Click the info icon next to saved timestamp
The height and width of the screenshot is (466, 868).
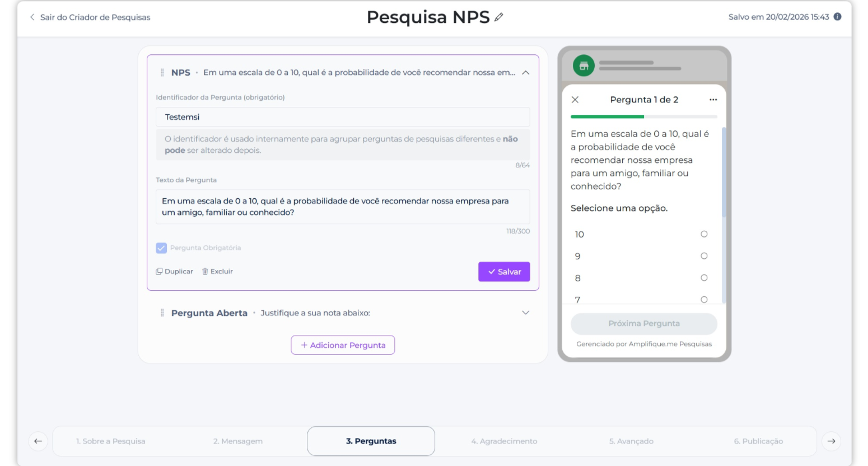click(x=837, y=17)
